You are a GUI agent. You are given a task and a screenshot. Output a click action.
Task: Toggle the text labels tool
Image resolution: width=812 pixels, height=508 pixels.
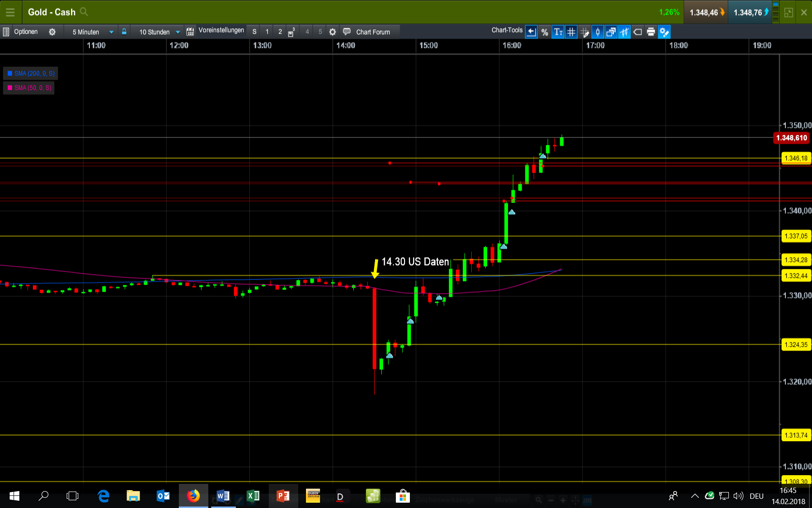point(558,32)
